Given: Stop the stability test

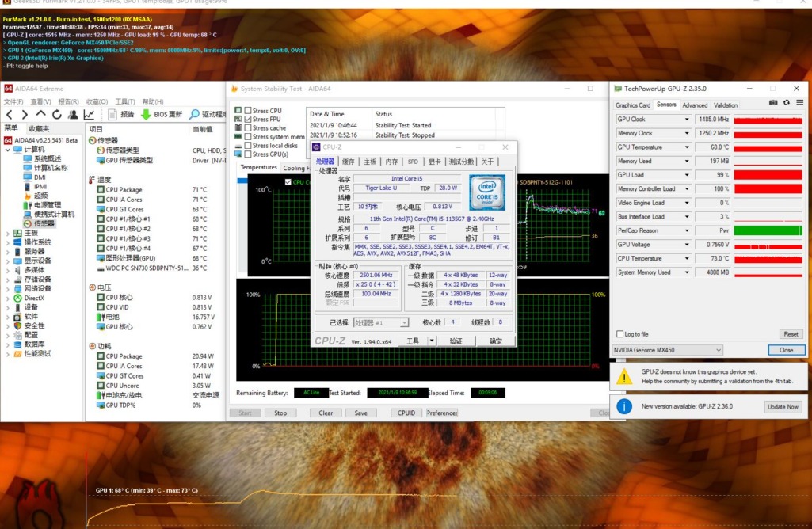Looking at the screenshot, I should coord(280,413).
